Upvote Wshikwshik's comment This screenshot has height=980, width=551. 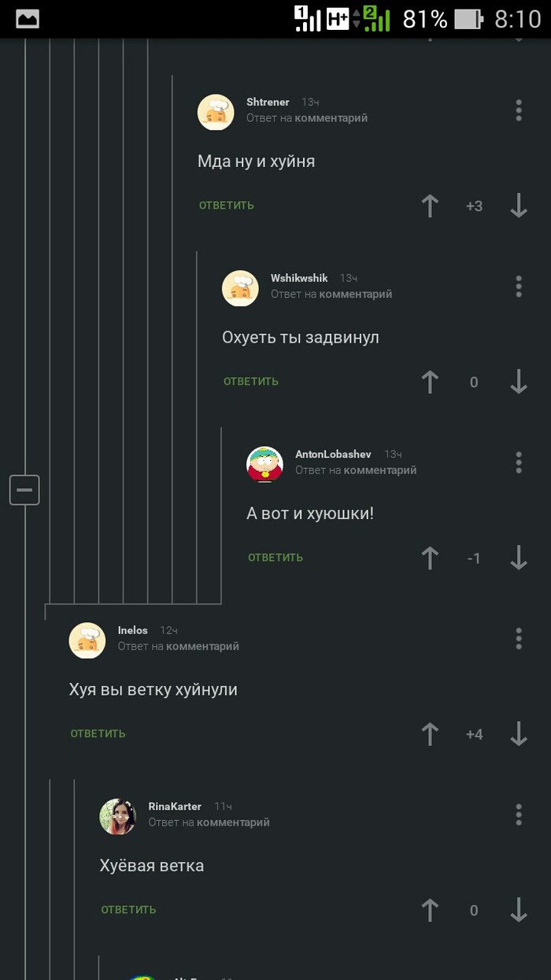[430, 382]
